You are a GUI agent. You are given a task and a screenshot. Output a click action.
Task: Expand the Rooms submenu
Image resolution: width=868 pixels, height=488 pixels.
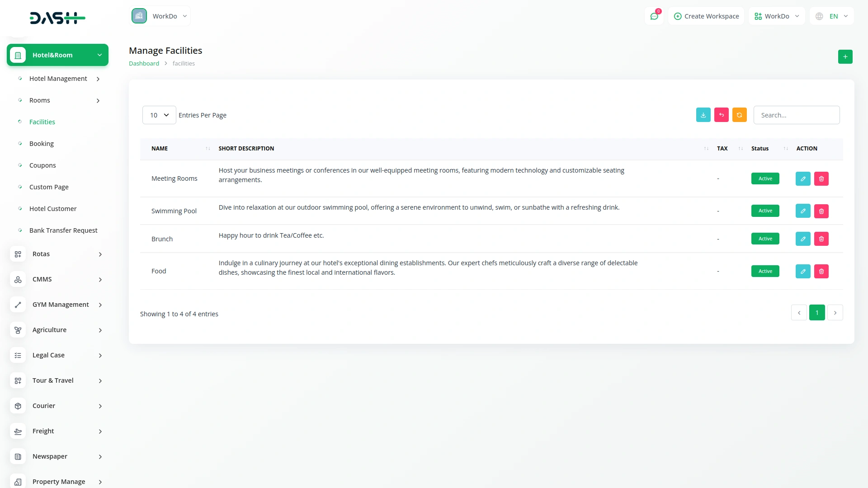click(x=58, y=100)
